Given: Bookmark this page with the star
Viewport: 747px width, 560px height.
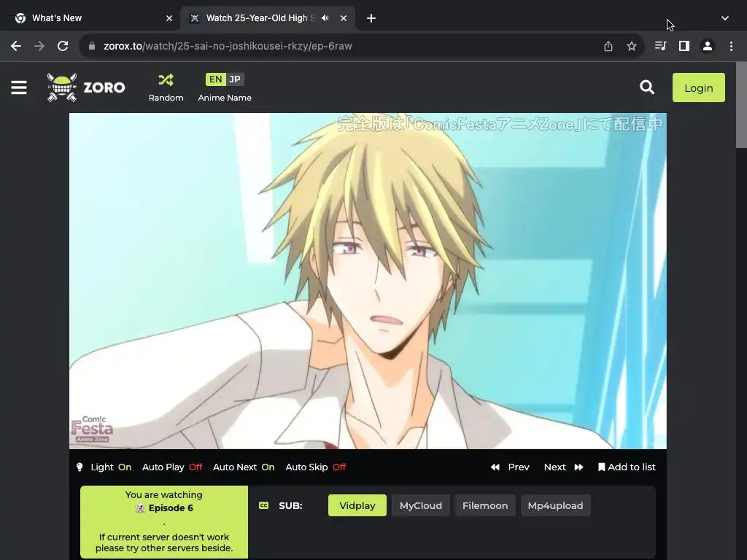Looking at the screenshot, I should click(x=631, y=46).
